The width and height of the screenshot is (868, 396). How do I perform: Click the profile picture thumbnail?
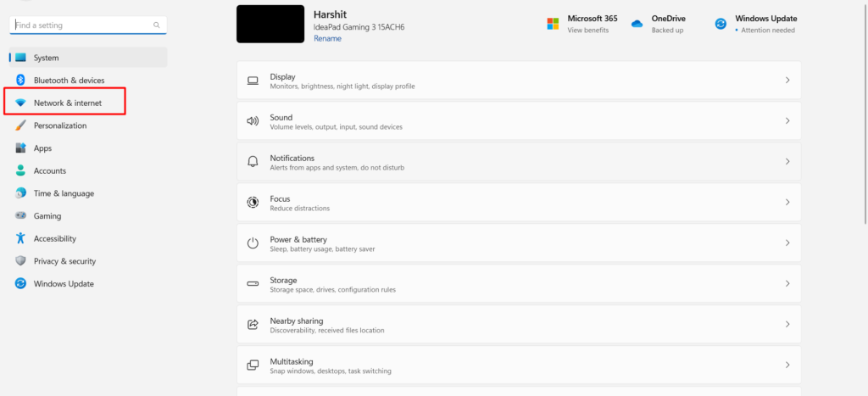(270, 24)
